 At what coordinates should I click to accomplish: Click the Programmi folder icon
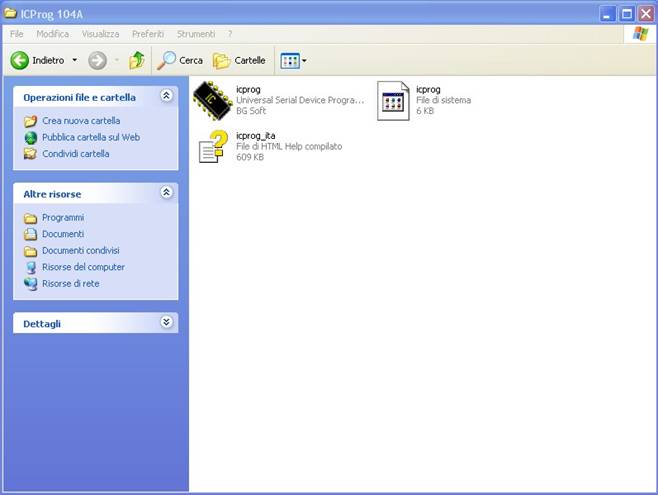[30, 218]
